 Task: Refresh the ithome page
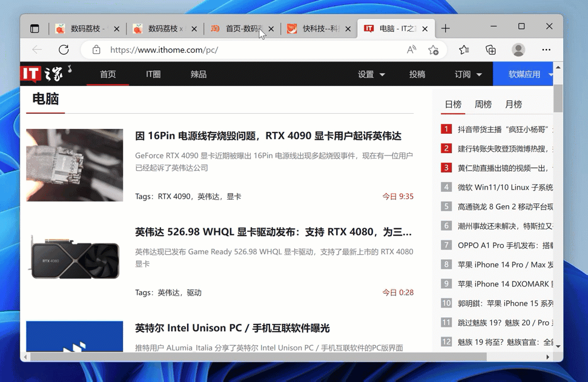pyautogui.click(x=64, y=50)
